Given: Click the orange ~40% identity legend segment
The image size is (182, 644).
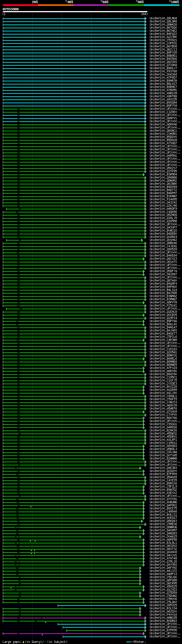Looking at the screenshot, I should point(56,5).
